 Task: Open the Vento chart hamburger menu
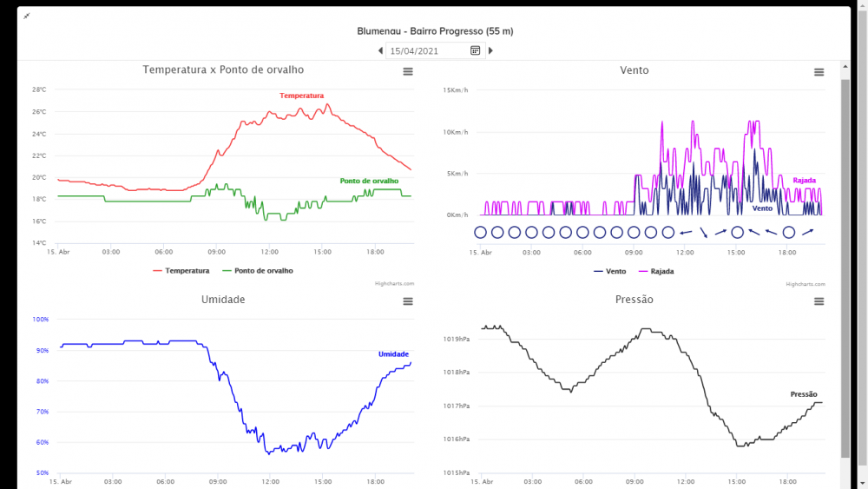819,72
